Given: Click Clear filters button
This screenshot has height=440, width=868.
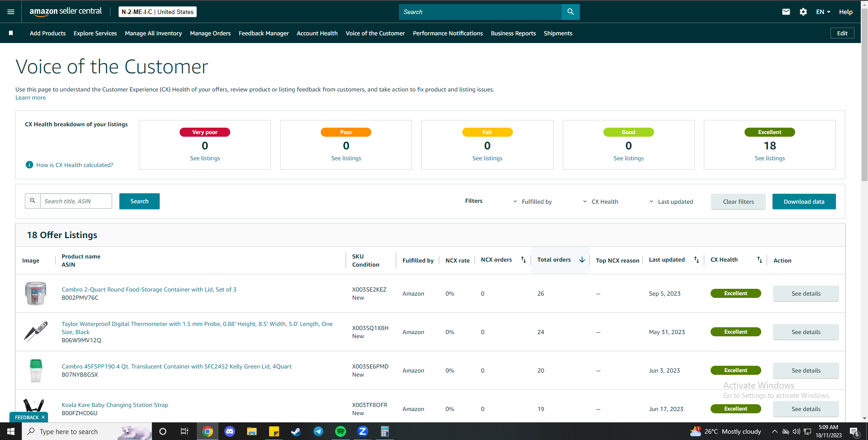Looking at the screenshot, I should [x=738, y=201].
